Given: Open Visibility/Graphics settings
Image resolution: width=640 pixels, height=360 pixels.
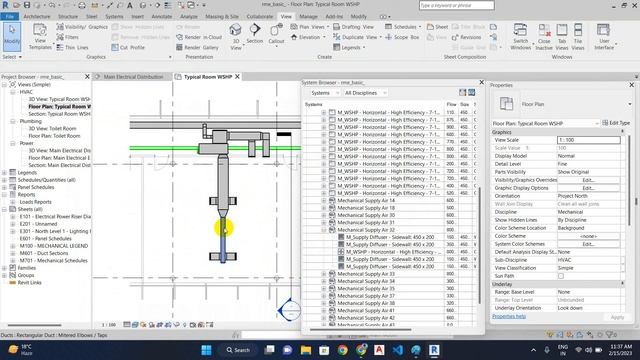Looking at the screenshot, I should [82, 27].
